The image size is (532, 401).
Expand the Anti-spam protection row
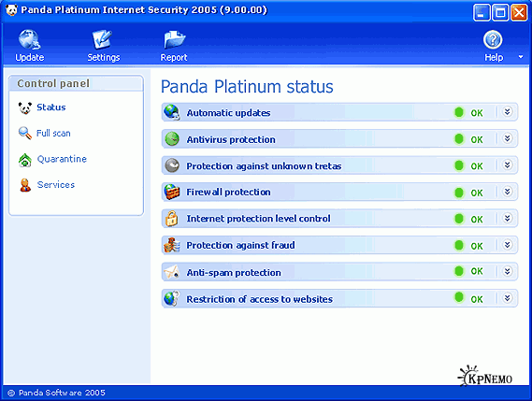click(x=508, y=271)
